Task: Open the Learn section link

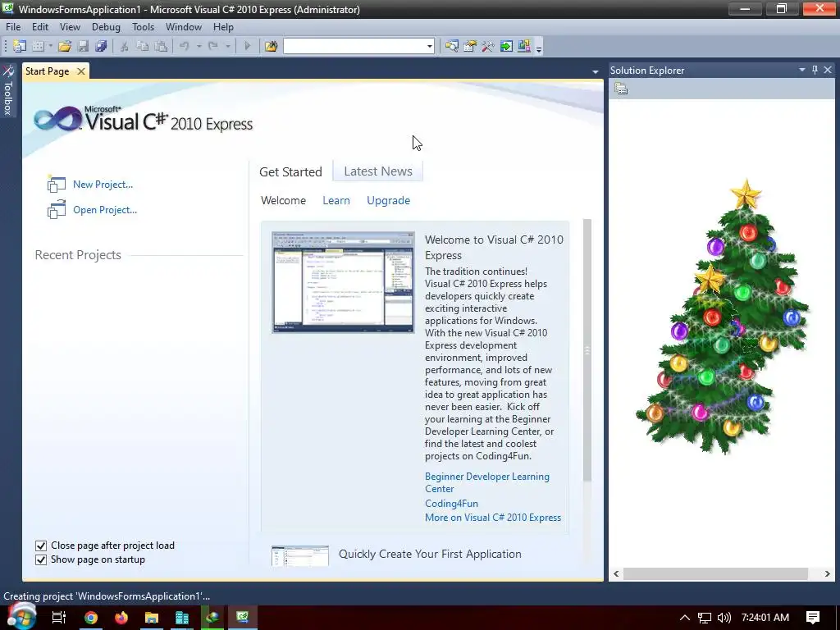Action: tap(336, 200)
